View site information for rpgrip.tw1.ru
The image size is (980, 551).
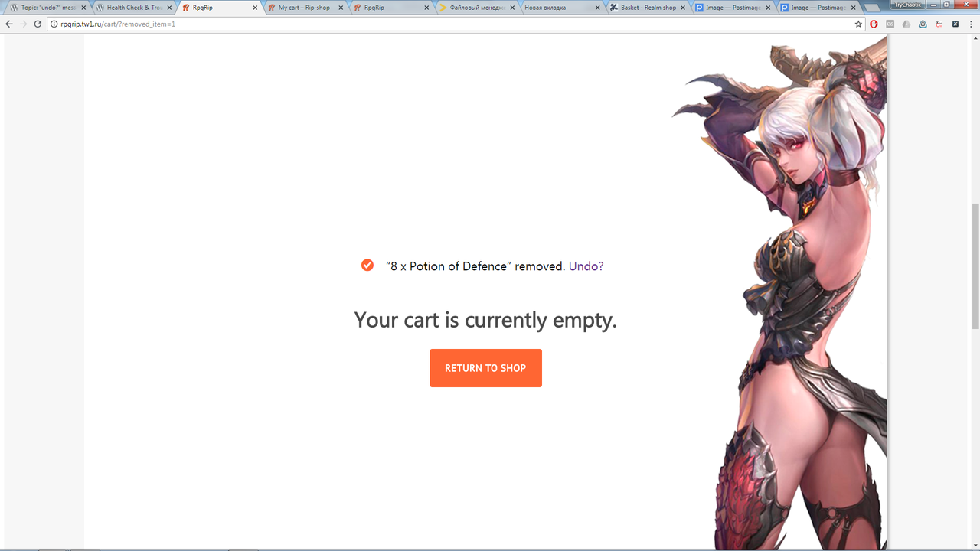click(x=54, y=24)
